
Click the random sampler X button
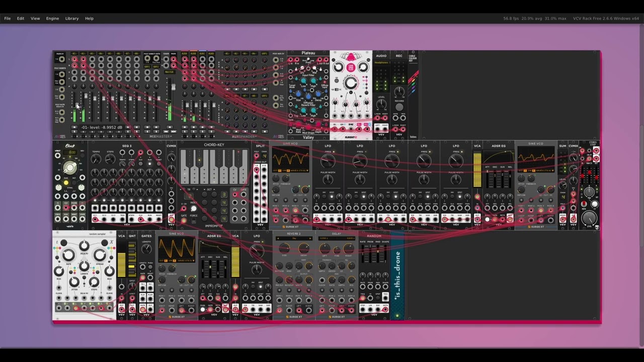click(104, 242)
